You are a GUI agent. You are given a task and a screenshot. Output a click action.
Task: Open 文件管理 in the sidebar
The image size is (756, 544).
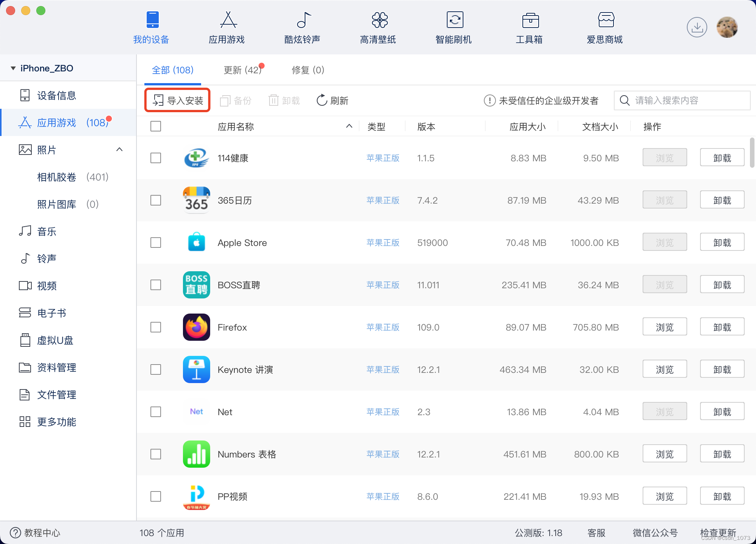(x=68, y=394)
